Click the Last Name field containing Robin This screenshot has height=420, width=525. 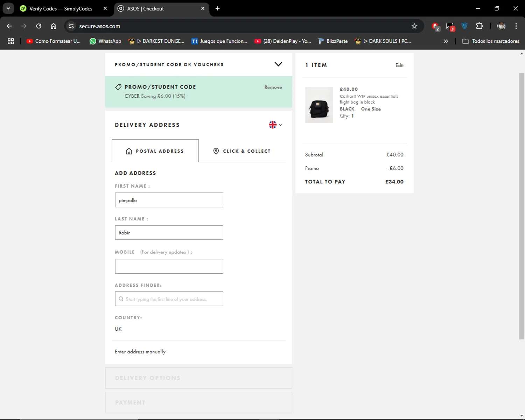tap(169, 232)
